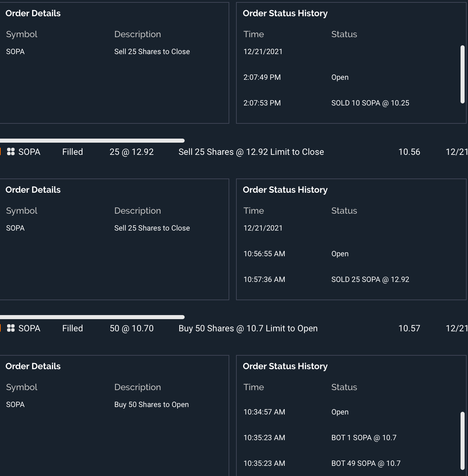Select the SOLD 10 SOPA @ 10.25 status entry
Viewport: 468px width, 476px height.
click(x=370, y=103)
